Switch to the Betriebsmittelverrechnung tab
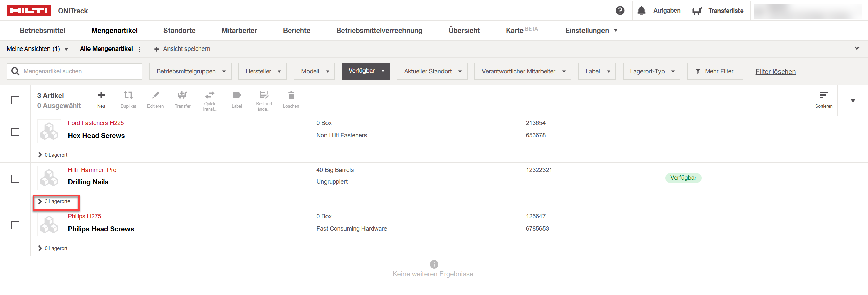This screenshot has width=868, height=295. coord(379,31)
